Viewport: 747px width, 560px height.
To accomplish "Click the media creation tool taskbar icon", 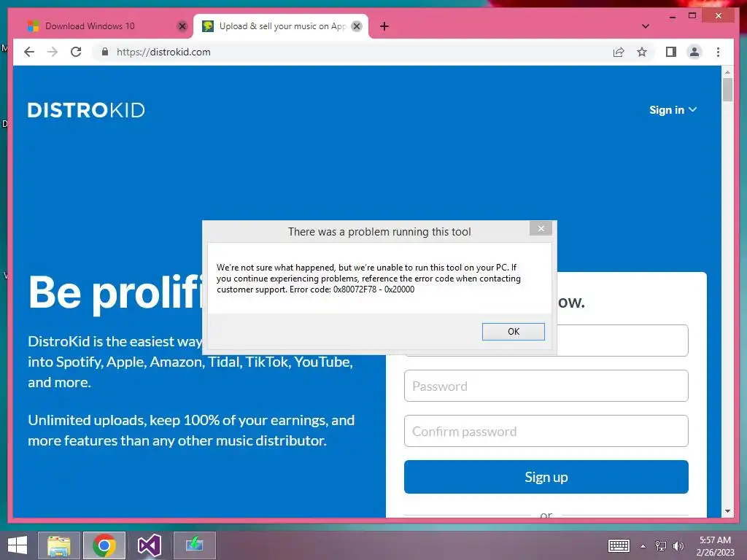I will [x=194, y=545].
